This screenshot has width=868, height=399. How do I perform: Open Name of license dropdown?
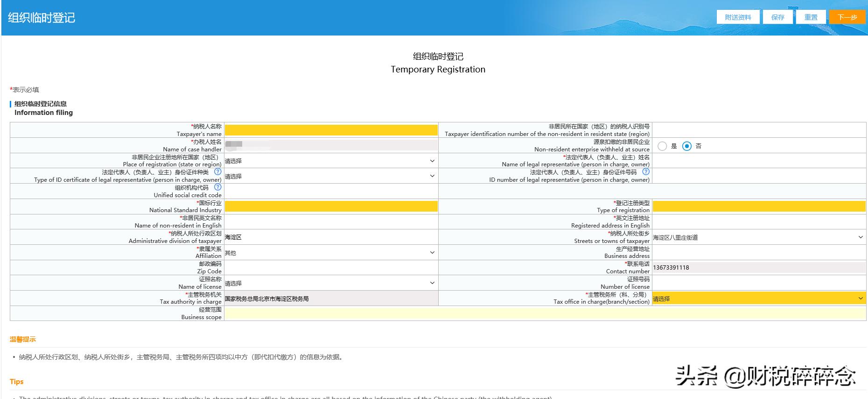(330, 283)
